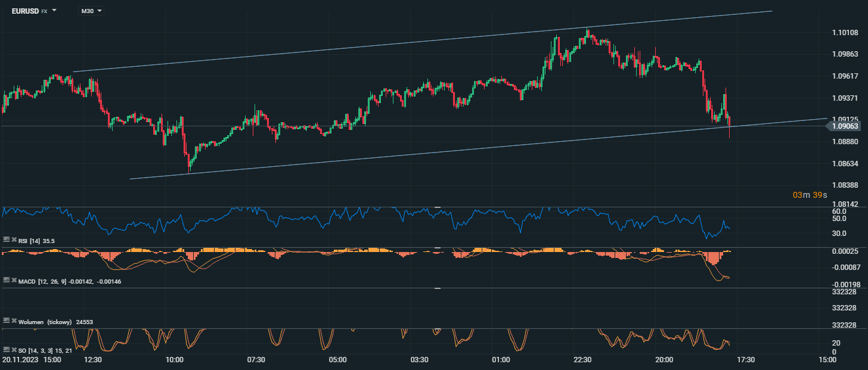Click the RSI [14] 35.5 indicator label
This screenshot has width=868, height=370.
[36, 241]
